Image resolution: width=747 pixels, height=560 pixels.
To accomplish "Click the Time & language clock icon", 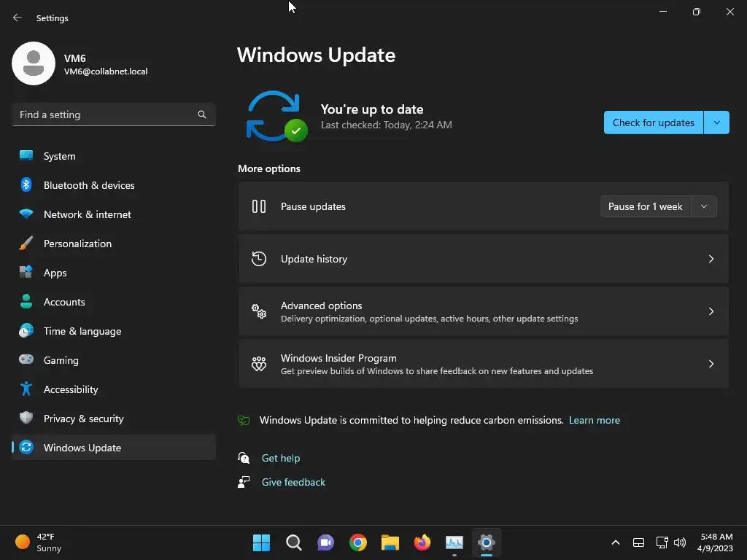I will click(x=26, y=330).
